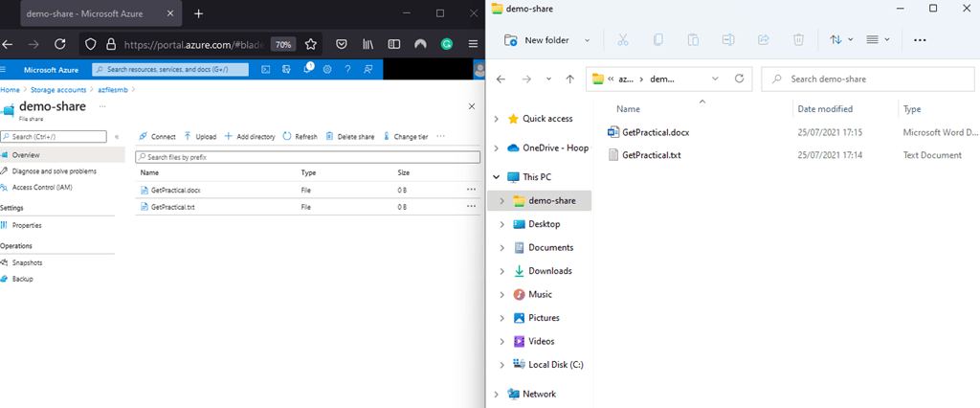The width and height of the screenshot is (980, 408).
Task: Click Refresh in Azure toolbar
Action: tap(300, 136)
